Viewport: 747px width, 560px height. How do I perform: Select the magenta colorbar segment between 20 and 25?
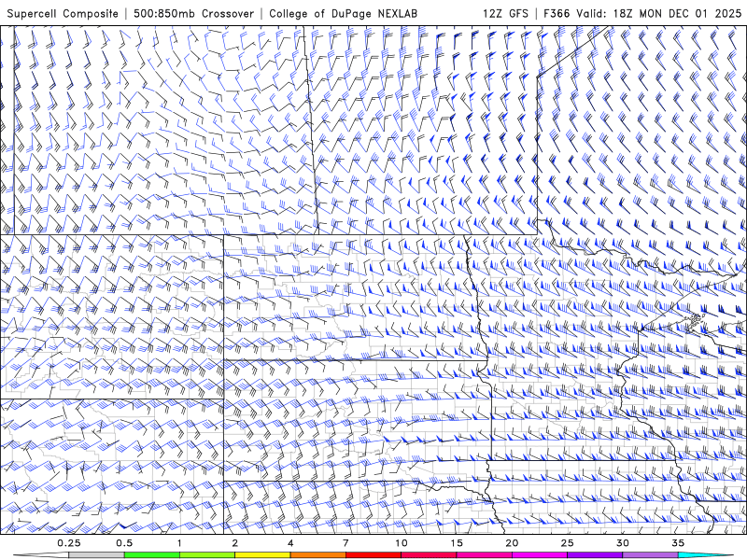(x=540, y=555)
